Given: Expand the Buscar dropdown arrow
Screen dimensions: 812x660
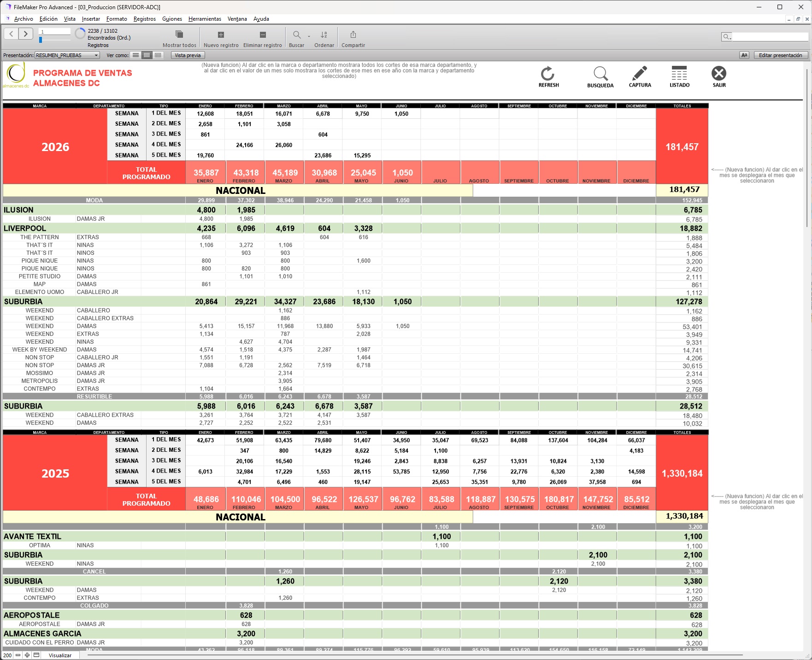Looking at the screenshot, I should 309,36.
